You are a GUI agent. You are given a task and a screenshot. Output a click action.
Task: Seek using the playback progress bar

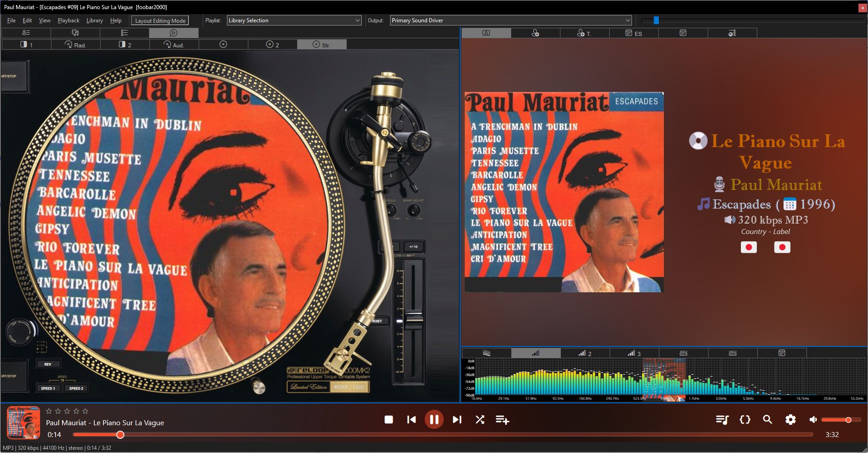[x=443, y=435]
